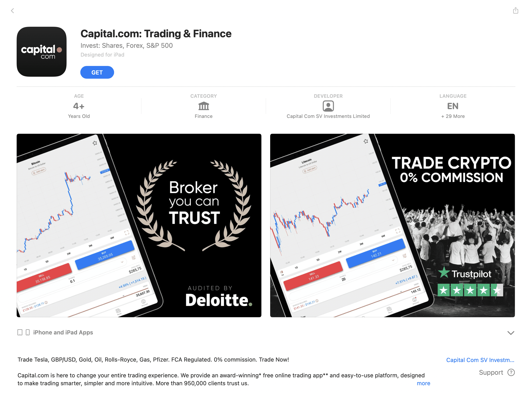Screen dimensions: 532x394
Task: Click the share icon in top right
Action: point(515,10)
